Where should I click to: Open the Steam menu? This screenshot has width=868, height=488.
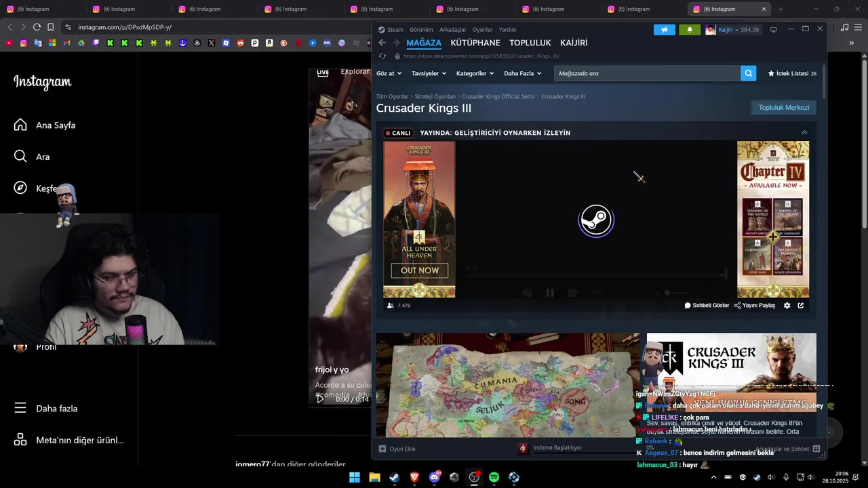[391, 30]
